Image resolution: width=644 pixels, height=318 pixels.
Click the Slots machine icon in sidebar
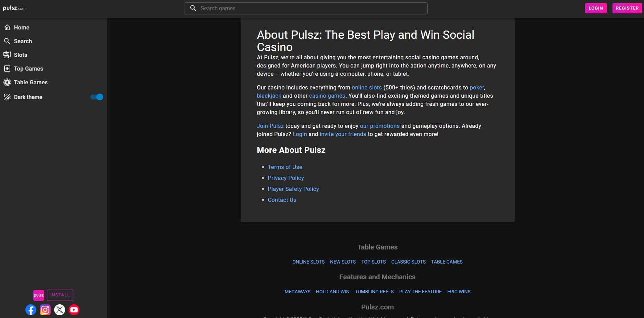[x=7, y=55]
